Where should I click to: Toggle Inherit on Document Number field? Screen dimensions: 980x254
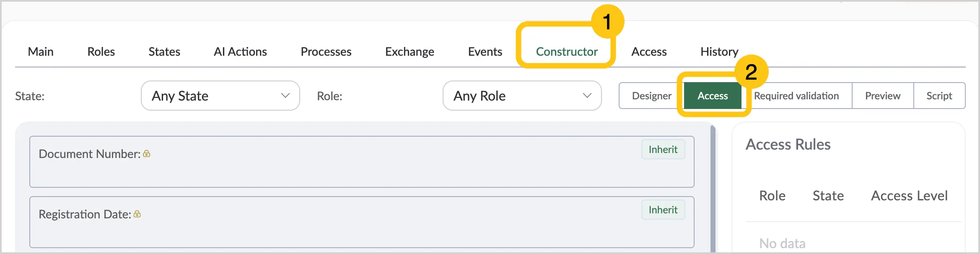pyautogui.click(x=663, y=150)
